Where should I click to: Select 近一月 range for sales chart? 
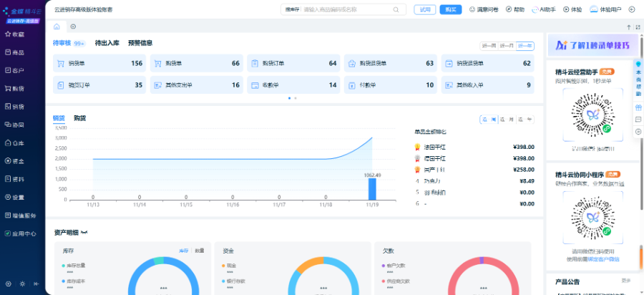507,120
